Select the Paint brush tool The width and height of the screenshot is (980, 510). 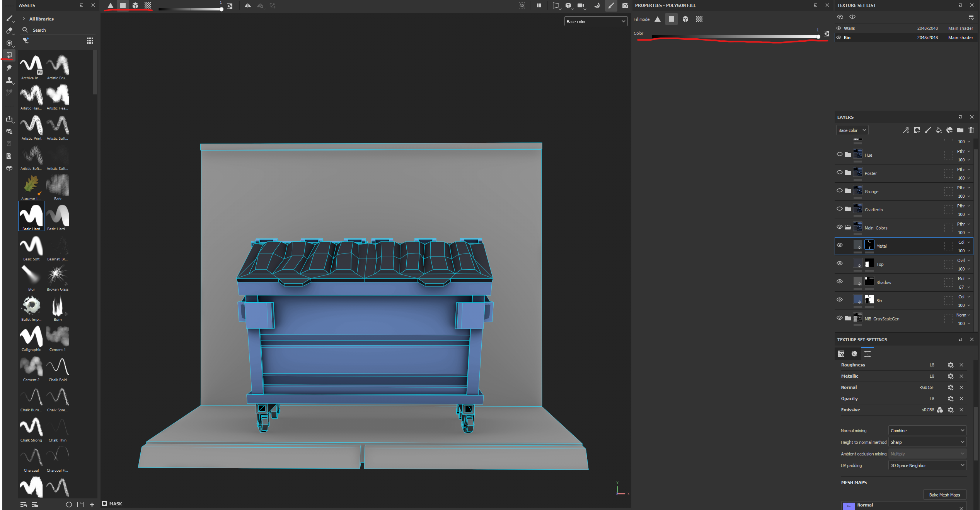pos(9,18)
